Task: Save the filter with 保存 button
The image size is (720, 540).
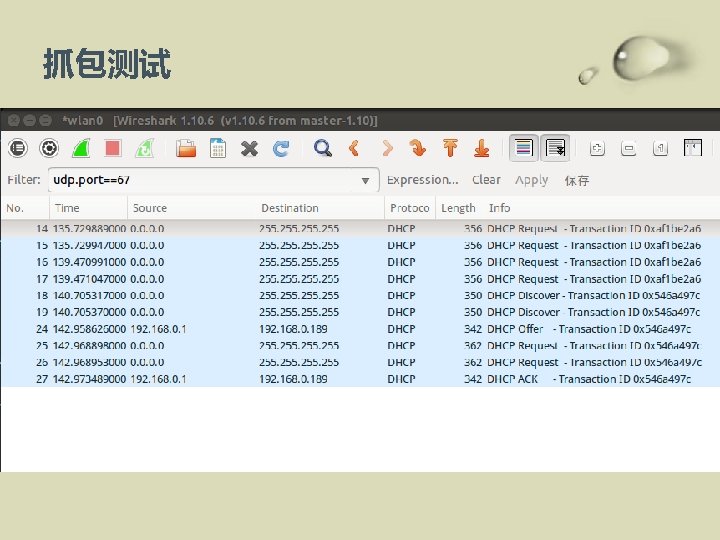Action: coord(577,180)
